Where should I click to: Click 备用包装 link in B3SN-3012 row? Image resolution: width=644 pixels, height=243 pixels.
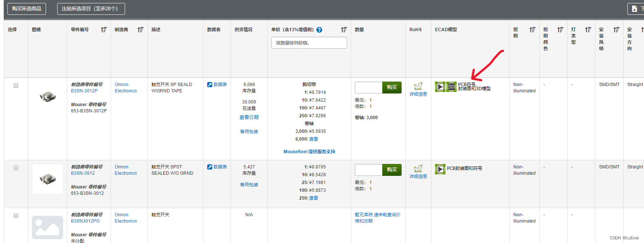[249, 185]
